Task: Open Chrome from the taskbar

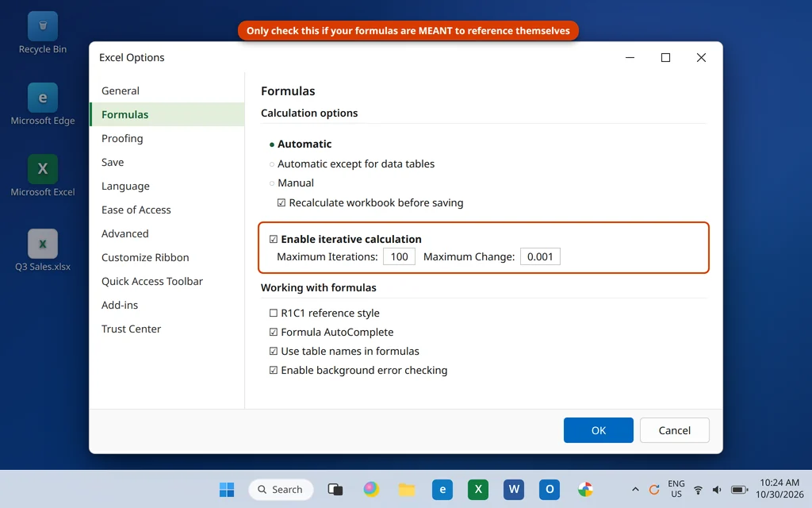Action: pyautogui.click(x=585, y=489)
